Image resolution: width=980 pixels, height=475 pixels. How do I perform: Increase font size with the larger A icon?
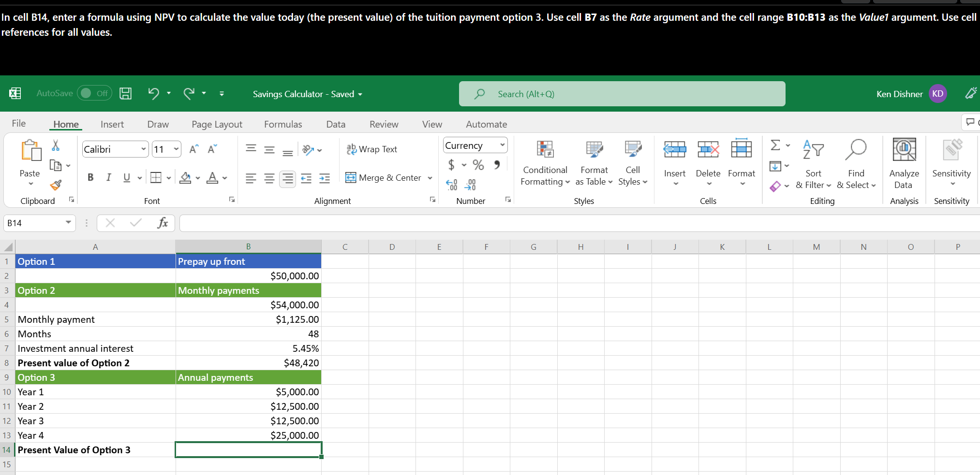click(193, 149)
